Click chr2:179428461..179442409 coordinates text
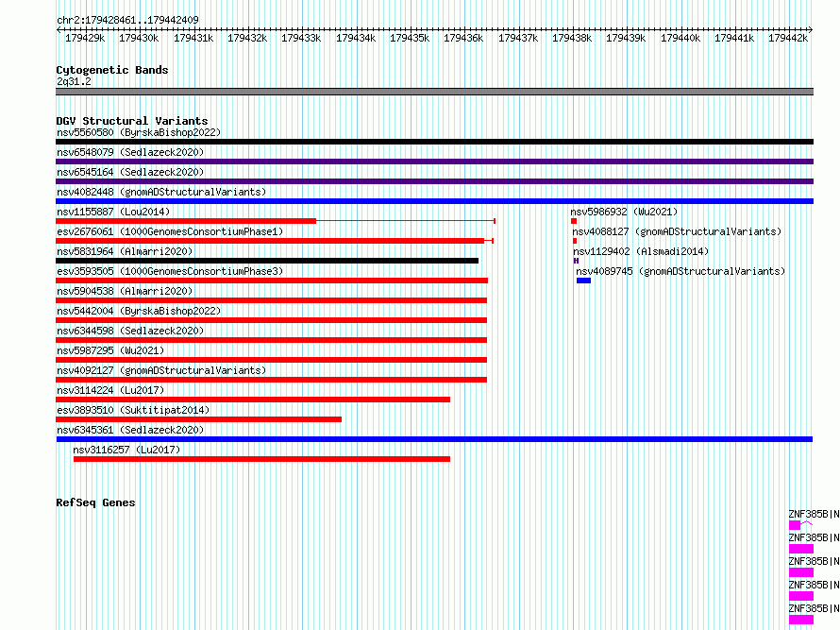Viewport: 840px width, 630px height. [x=127, y=20]
